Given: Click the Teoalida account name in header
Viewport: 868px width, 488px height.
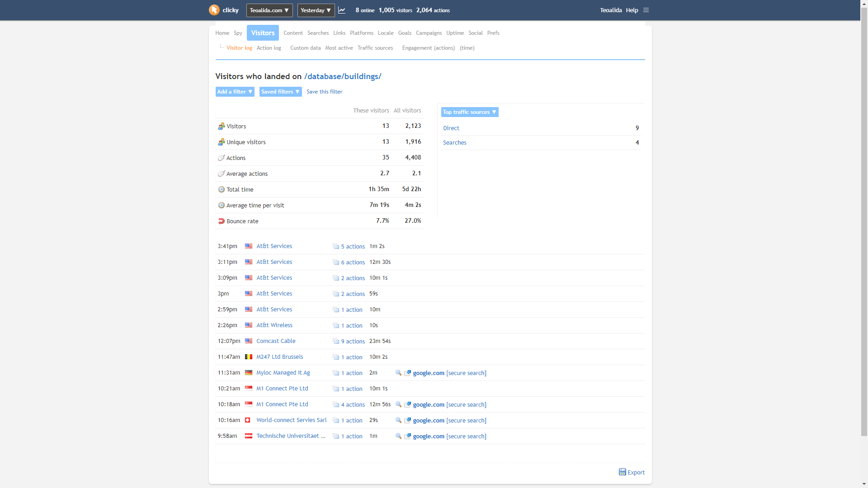Looking at the screenshot, I should click(x=611, y=10).
